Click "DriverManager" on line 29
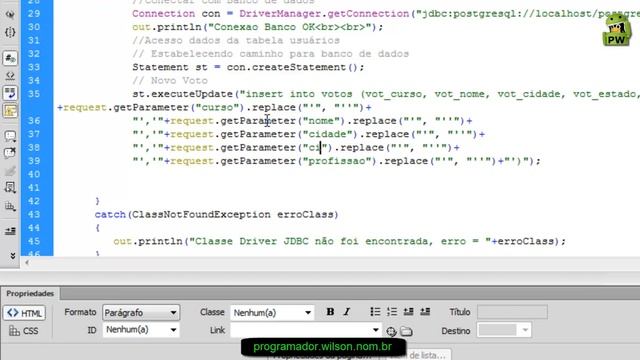 (280, 13)
